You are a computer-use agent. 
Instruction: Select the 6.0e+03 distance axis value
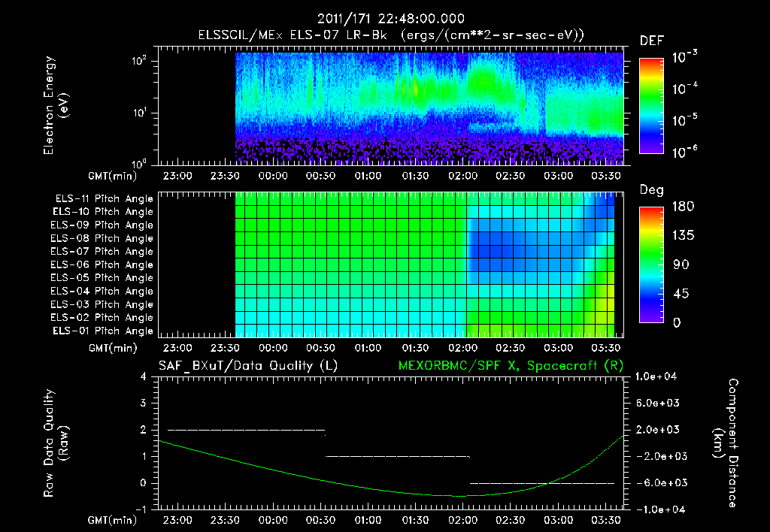pyautogui.click(x=657, y=403)
